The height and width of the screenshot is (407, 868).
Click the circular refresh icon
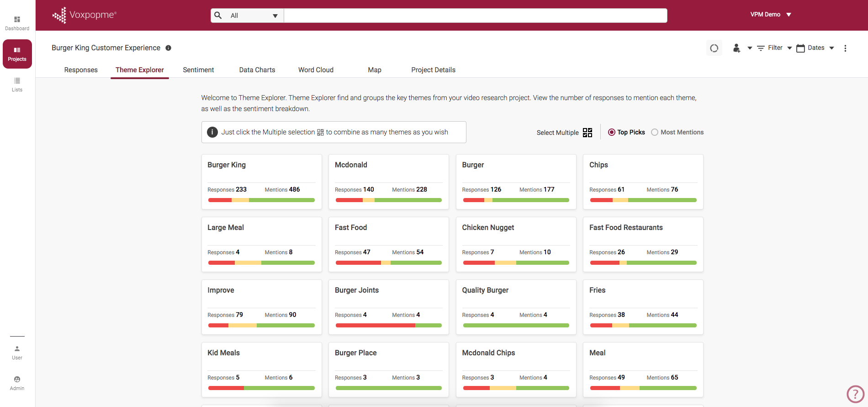714,48
